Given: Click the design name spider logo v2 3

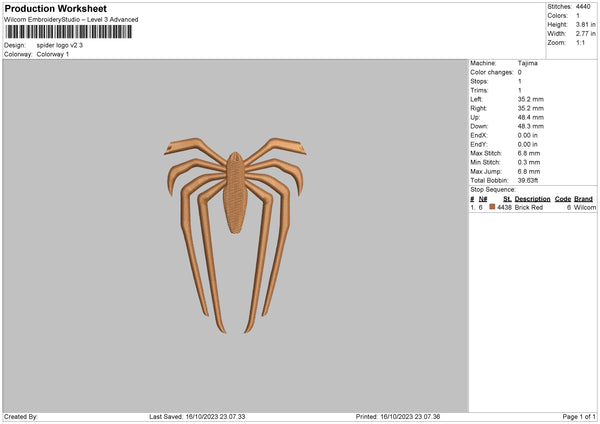Looking at the screenshot, I should (60, 45).
